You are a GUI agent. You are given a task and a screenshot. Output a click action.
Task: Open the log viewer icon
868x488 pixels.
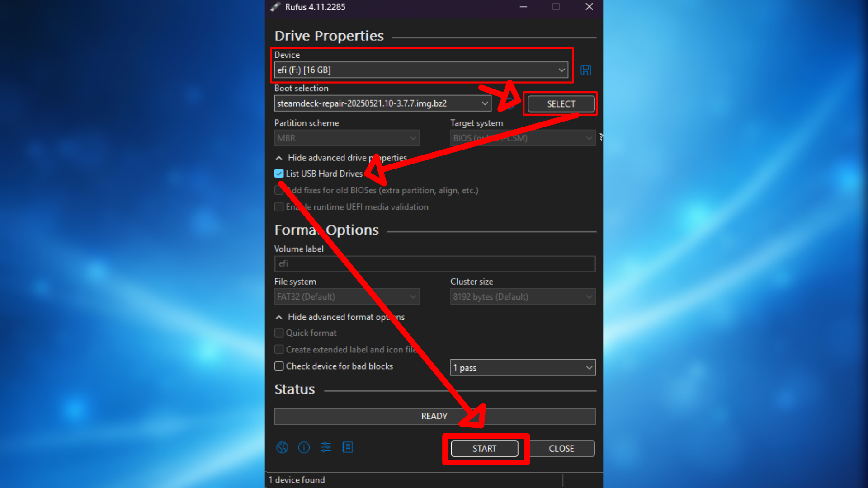point(347,447)
